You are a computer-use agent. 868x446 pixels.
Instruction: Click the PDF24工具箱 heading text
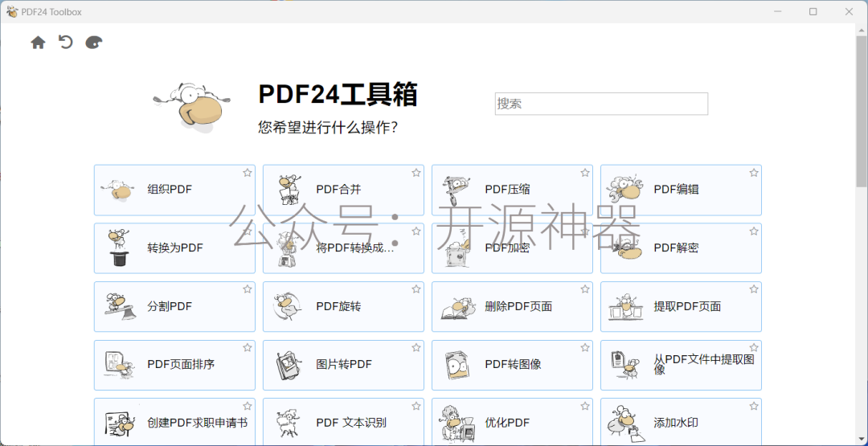coord(338,95)
